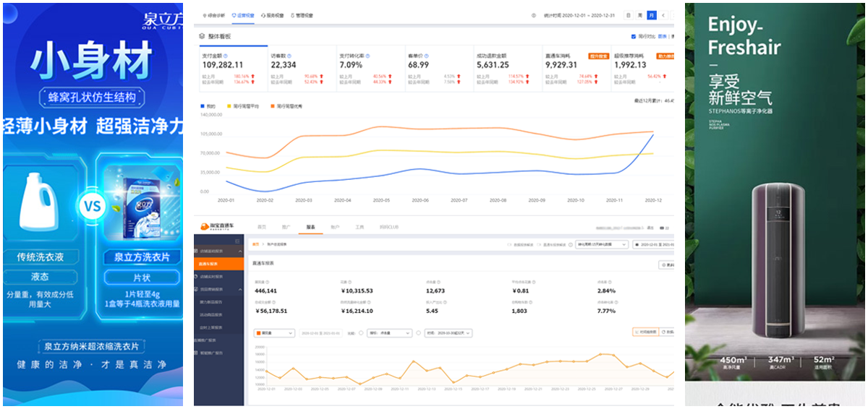Open the 2020-12-01 date picker in 直通车
Image resolution: width=868 pixels, height=409 pixels.
click(653, 244)
